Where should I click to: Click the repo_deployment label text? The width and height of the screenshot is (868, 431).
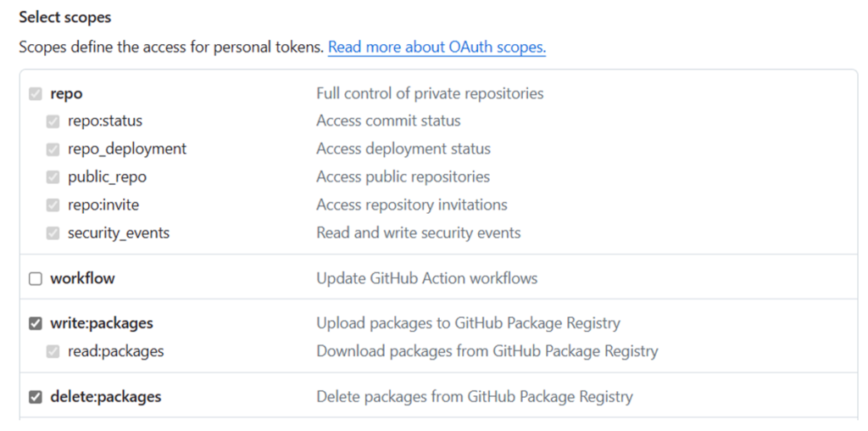127,149
